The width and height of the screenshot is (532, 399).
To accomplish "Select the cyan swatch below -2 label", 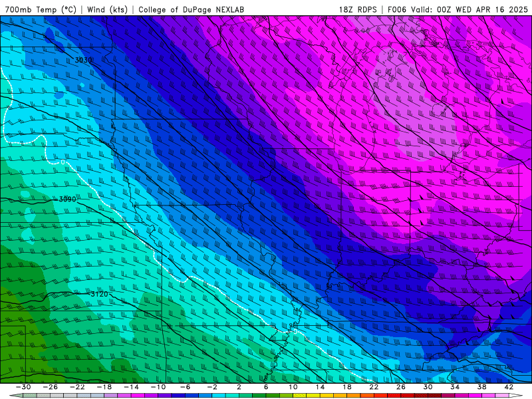I will tap(219, 396).
